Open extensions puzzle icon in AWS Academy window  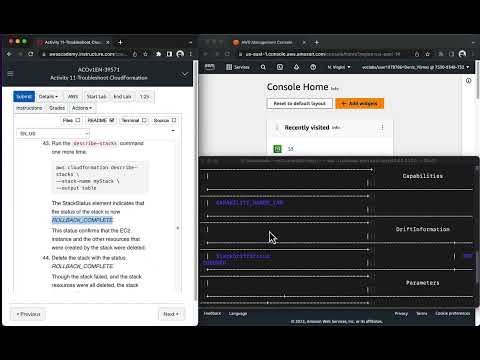click(158, 54)
